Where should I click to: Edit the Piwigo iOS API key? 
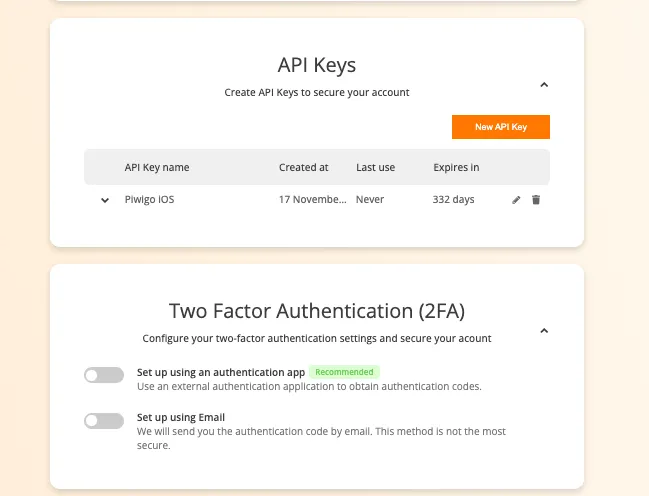pos(516,200)
